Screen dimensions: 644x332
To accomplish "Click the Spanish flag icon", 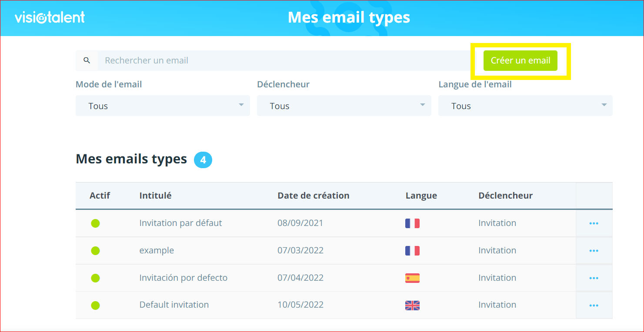I will [412, 278].
